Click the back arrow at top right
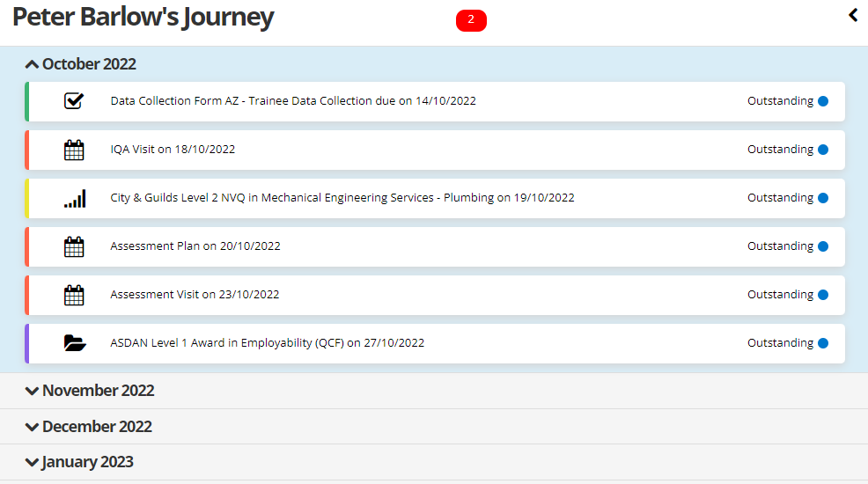This screenshot has width=868, height=484. click(x=852, y=15)
